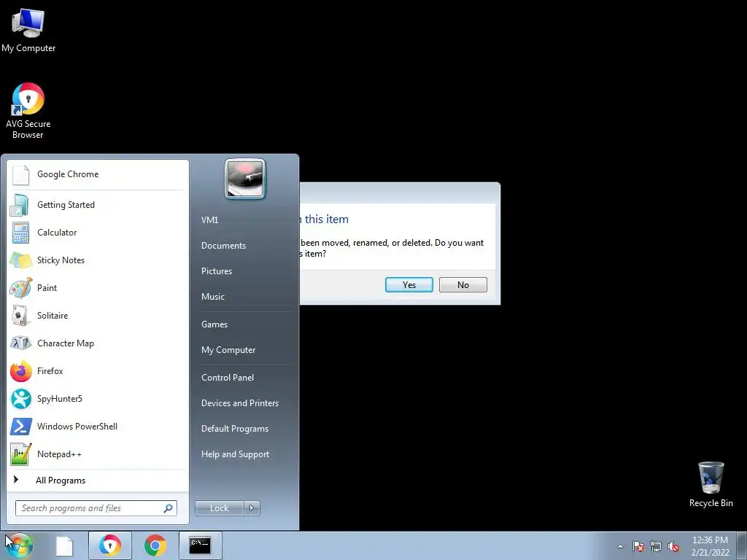The height and width of the screenshot is (560, 747).
Task: Expand All Programs in Start menu
Action: (97, 481)
